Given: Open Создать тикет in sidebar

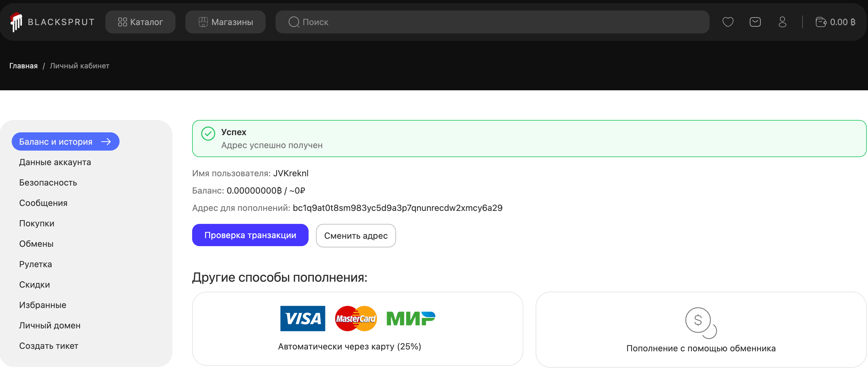Looking at the screenshot, I should click(48, 346).
